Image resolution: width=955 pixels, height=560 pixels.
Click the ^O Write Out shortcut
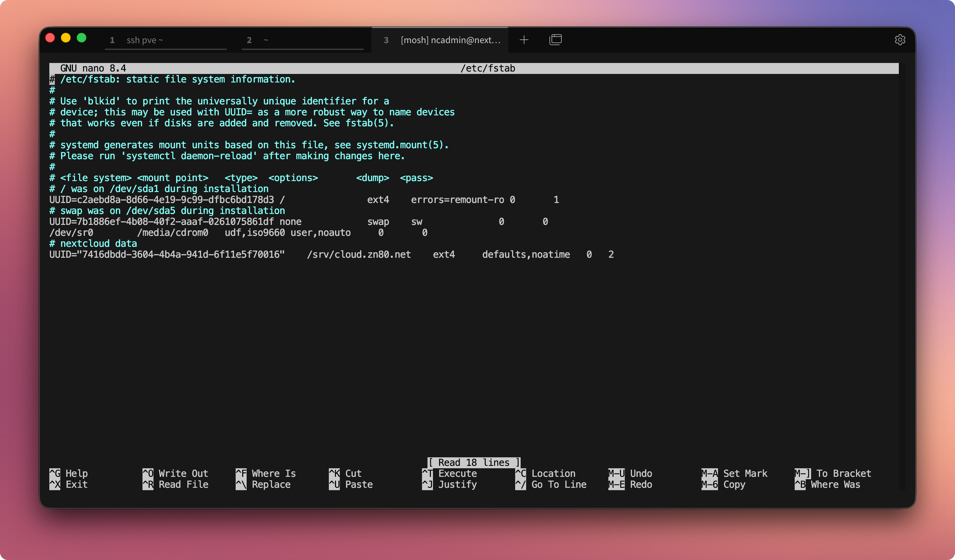(x=175, y=473)
